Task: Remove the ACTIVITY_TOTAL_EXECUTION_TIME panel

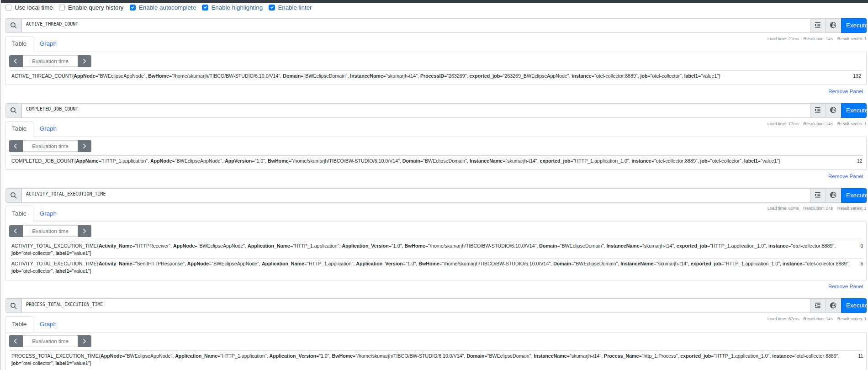Action: point(846,286)
